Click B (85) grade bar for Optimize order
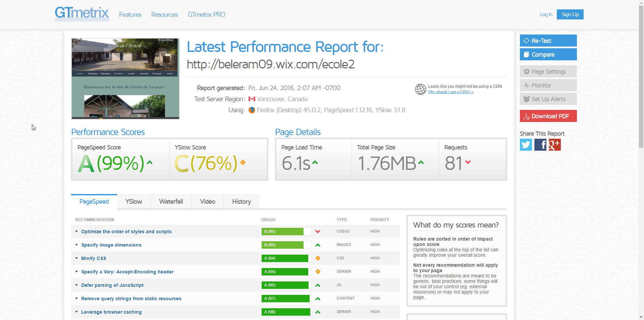This screenshot has height=320, width=644. (286, 232)
